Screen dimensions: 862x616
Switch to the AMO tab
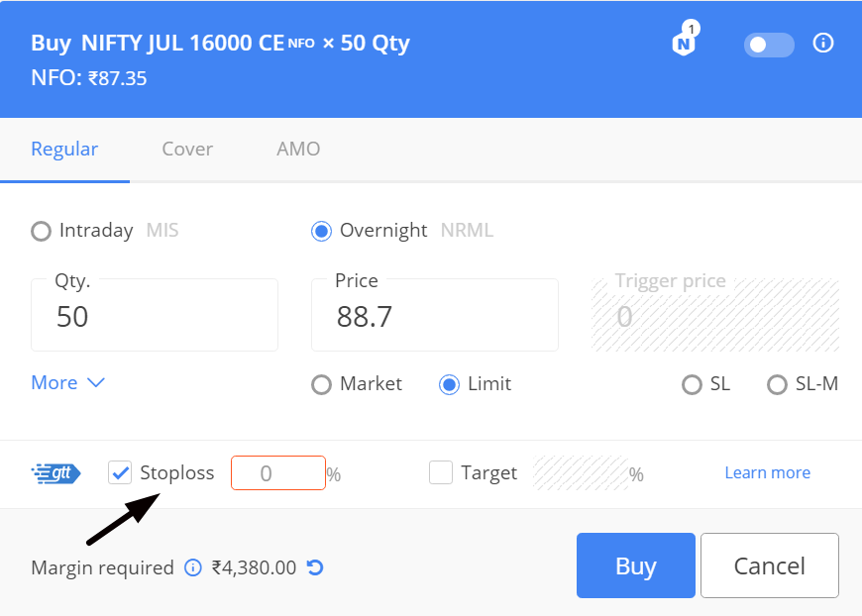point(298,149)
